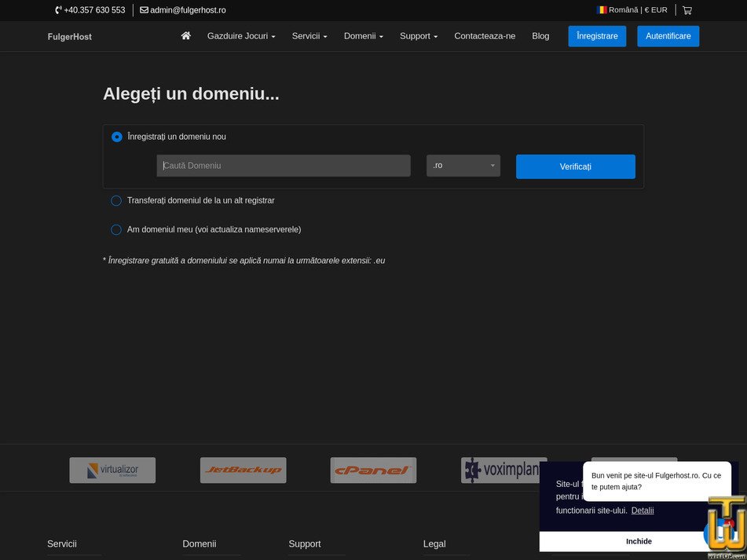The height and width of the screenshot is (560, 747).
Task: Select I own my domain option
Action: [x=115, y=229]
